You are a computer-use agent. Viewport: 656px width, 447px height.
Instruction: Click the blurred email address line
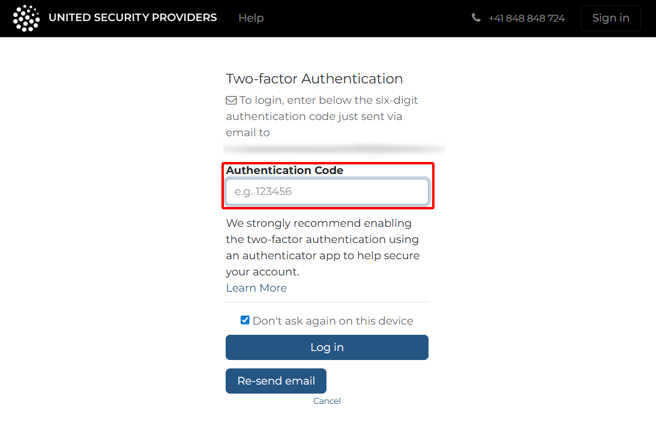pyautogui.click(x=335, y=149)
